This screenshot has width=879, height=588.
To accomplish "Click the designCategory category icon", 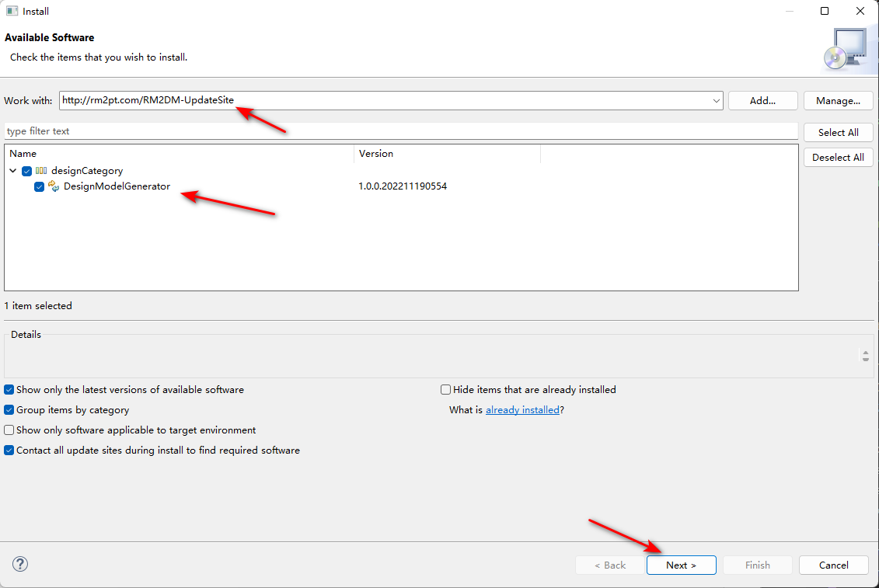I will click(41, 171).
